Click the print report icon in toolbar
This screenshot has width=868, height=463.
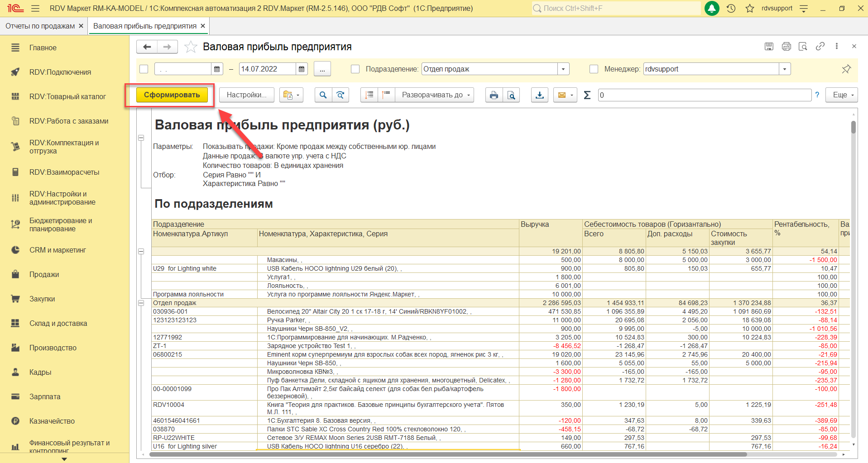click(494, 95)
